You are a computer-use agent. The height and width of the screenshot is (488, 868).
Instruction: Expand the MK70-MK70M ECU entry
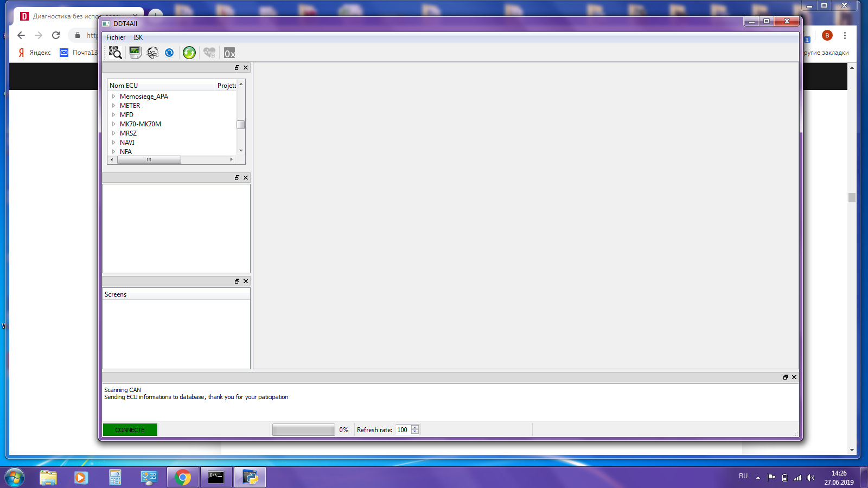coord(114,124)
